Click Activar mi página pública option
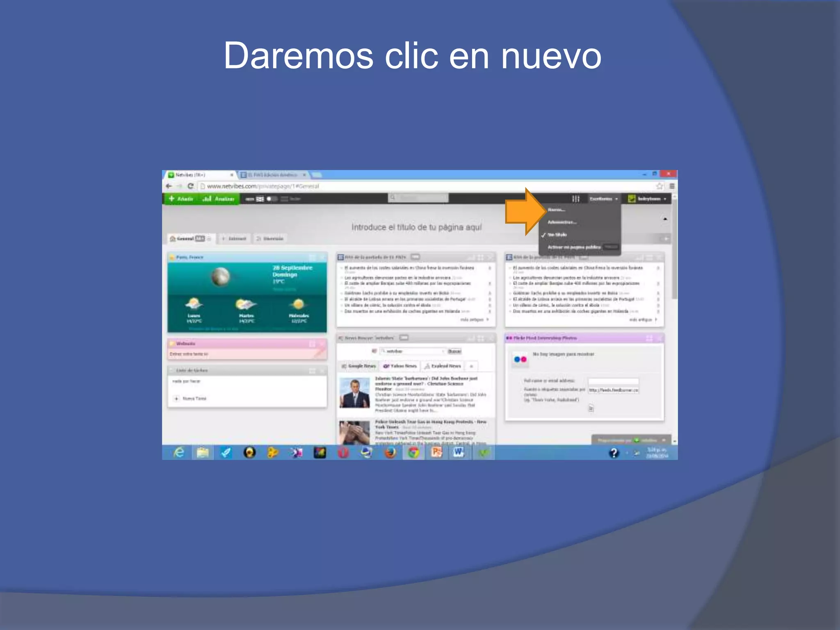The image size is (840, 630). click(574, 247)
